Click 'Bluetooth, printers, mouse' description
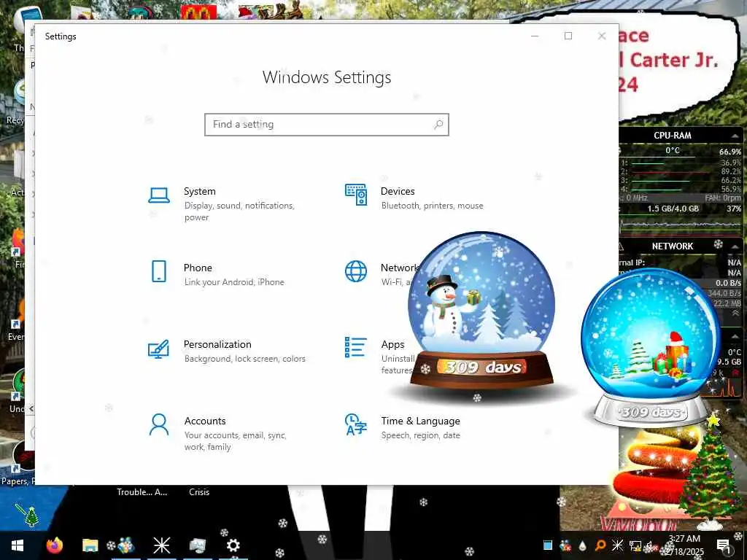Screen dimensions: 747x560 [x=432, y=206]
